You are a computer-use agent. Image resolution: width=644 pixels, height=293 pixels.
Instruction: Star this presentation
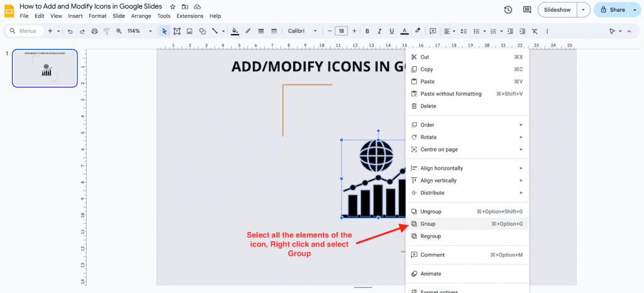pos(173,6)
